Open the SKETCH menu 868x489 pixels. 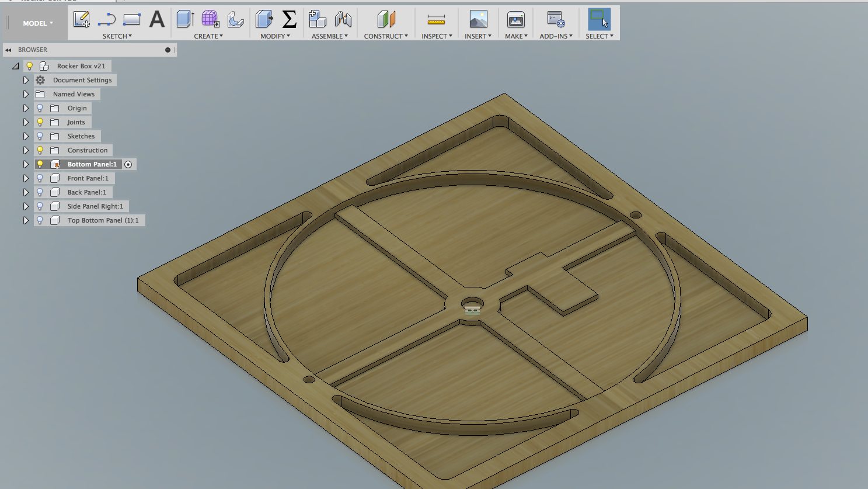point(117,36)
